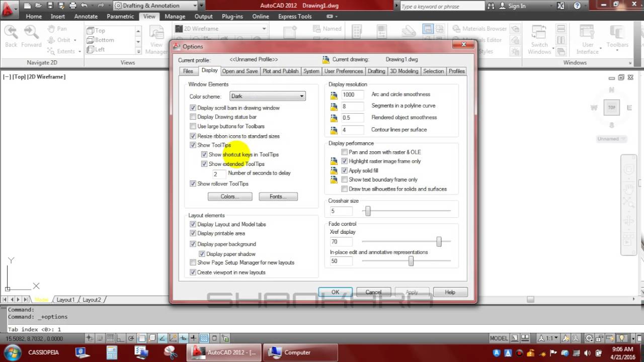The height and width of the screenshot is (362, 644).
Task: Toggle 3D Object Snap in status bar
Action: point(152,338)
